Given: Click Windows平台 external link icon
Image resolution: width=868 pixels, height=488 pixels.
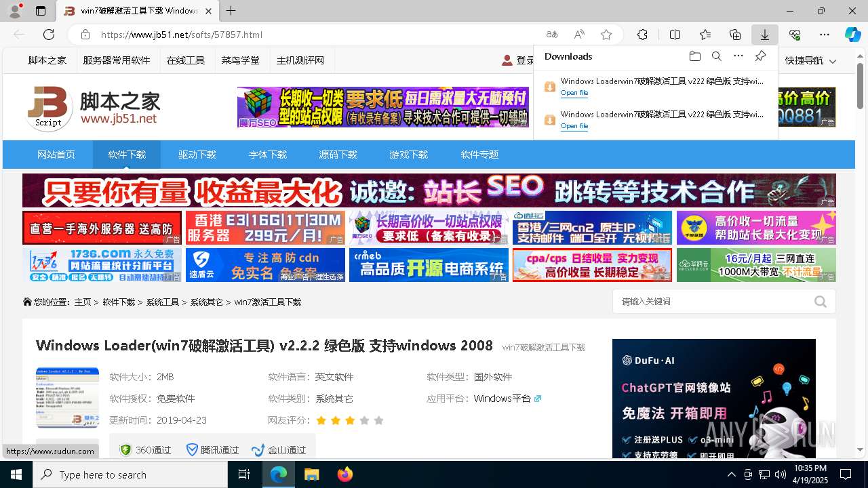Looking at the screenshot, I should coord(538,399).
